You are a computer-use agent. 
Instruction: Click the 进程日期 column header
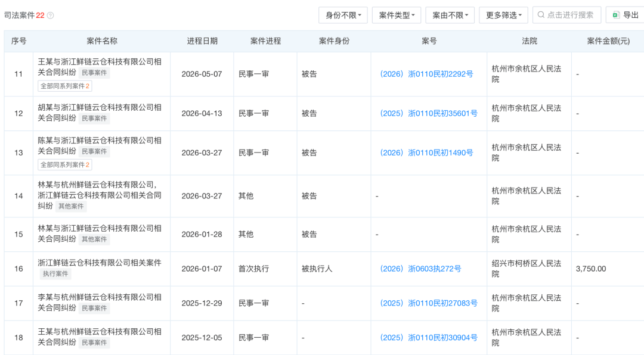point(202,41)
